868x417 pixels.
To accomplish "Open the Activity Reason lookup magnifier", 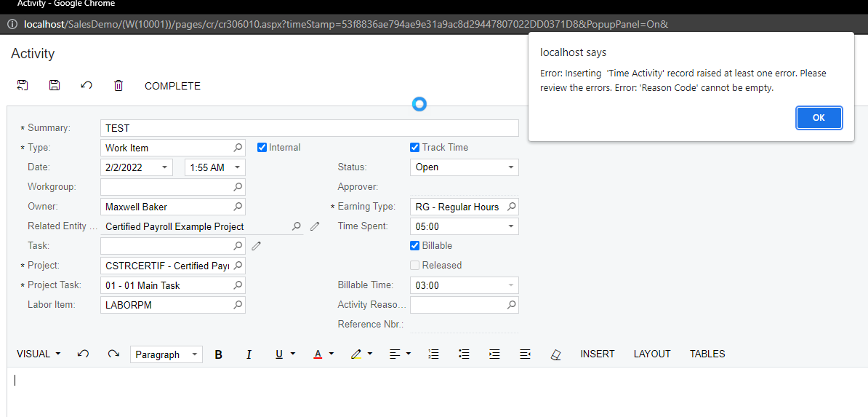I will pyautogui.click(x=512, y=304).
